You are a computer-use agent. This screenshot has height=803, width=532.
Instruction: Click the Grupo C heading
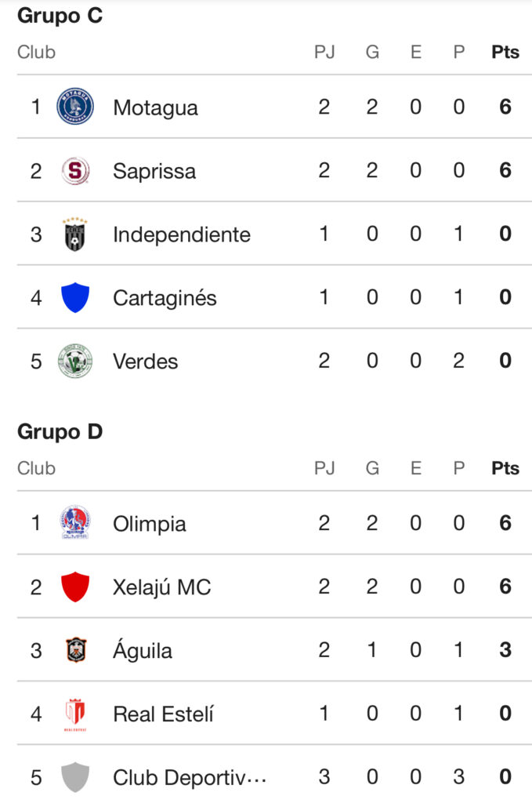pyautogui.click(x=60, y=16)
